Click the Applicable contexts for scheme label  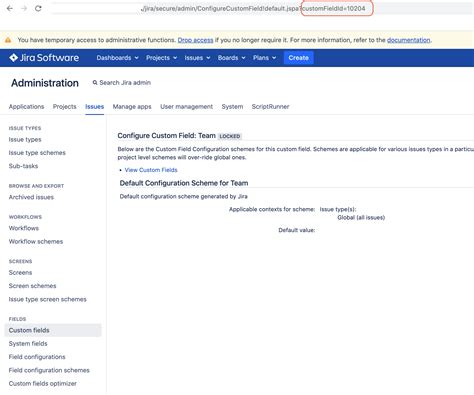coord(272,209)
